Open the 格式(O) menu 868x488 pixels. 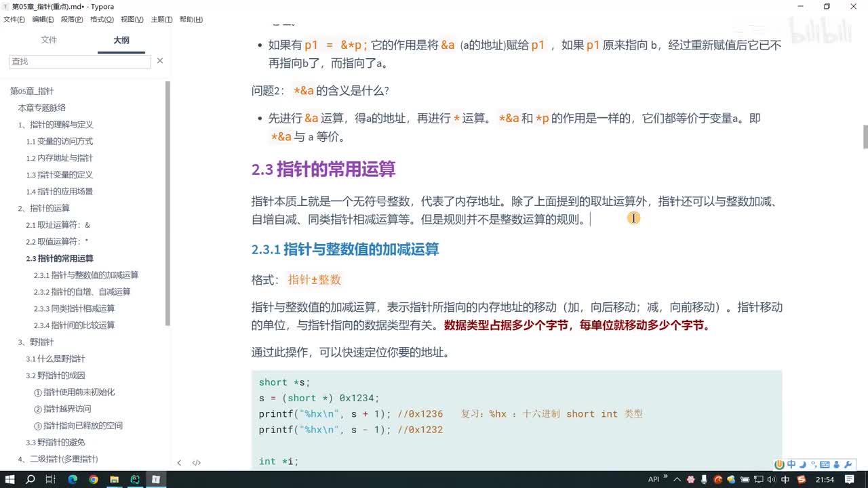click(102, 20)
